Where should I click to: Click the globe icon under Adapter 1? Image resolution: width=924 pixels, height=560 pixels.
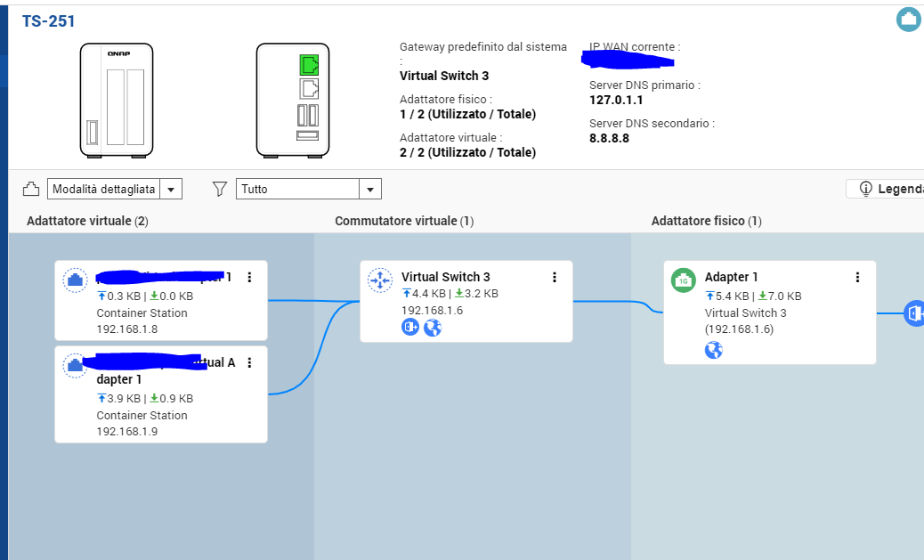(713, 350)
